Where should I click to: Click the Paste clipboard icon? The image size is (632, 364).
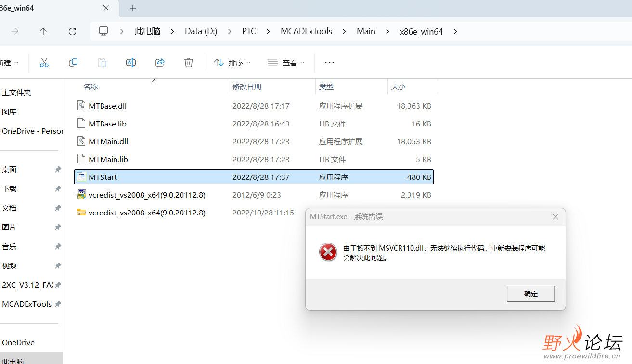pyautogui.click(x=102, y=63)
